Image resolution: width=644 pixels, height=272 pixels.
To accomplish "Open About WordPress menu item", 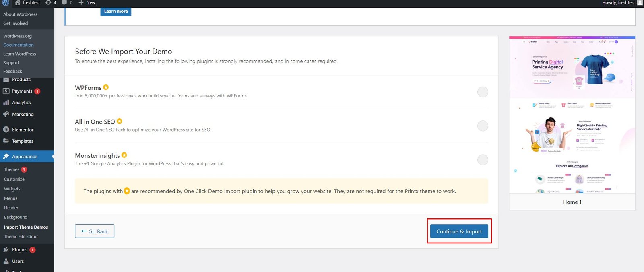I will click(20, 14).
